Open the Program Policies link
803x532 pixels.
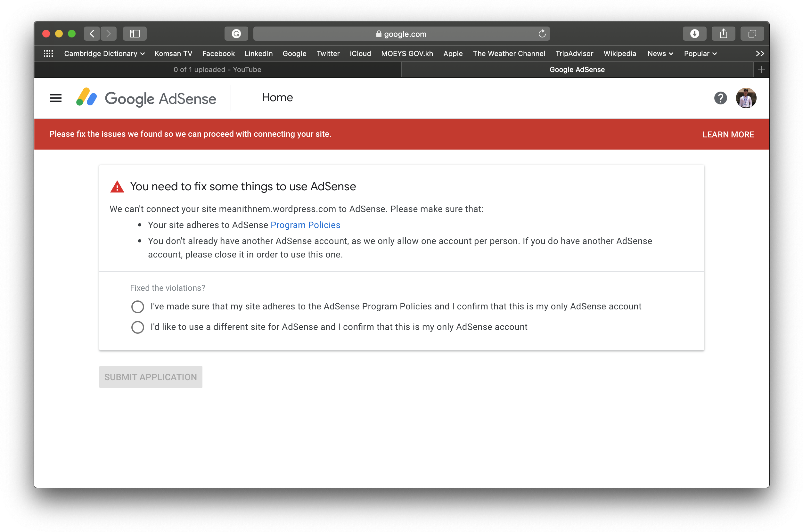305,225
